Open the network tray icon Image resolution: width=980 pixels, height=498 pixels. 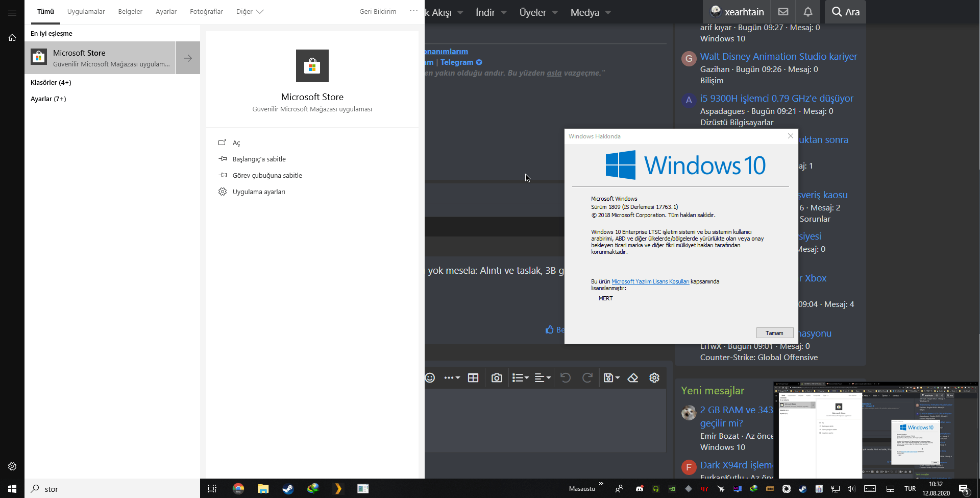click(x=836, y=489)
